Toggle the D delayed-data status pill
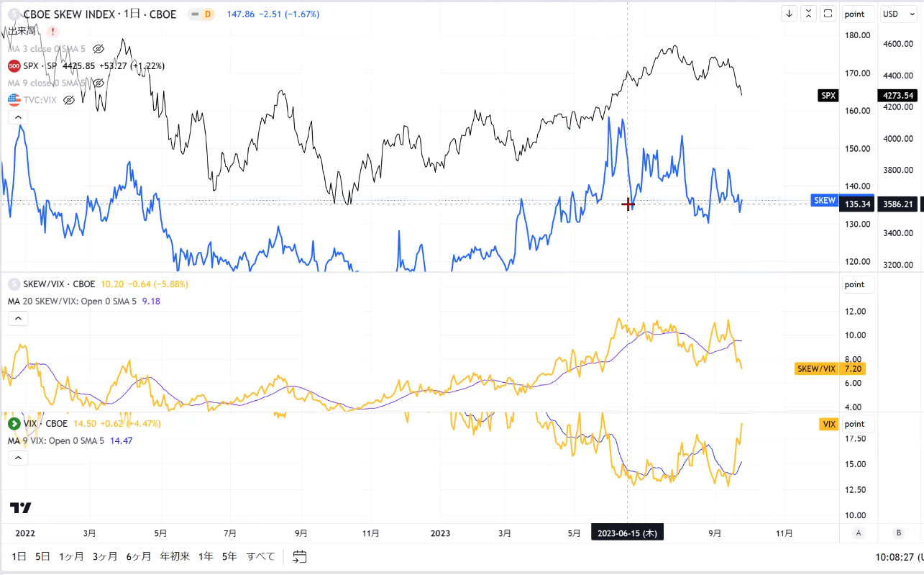Image resolution: width=924 pixels, height=575 pixels. coord(201,14)
